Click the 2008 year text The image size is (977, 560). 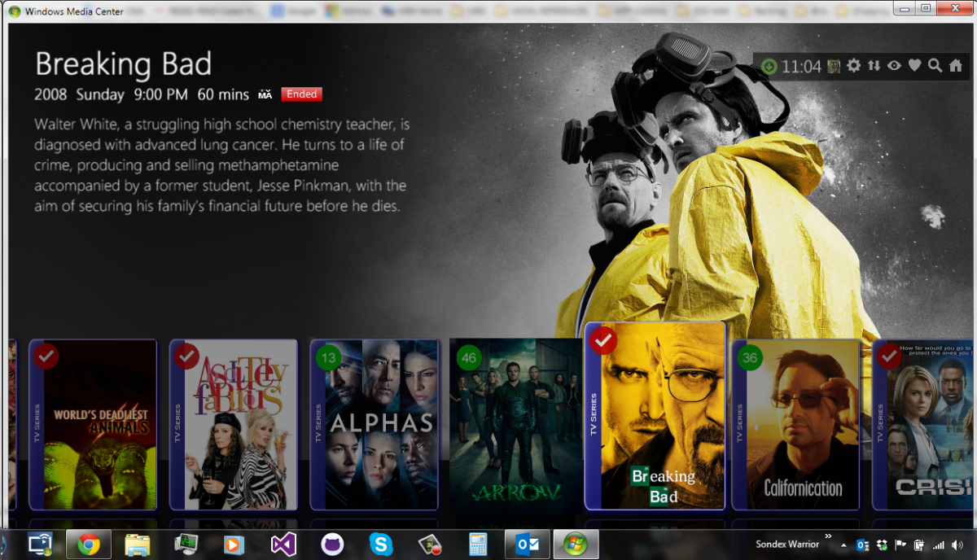tap(50, 94)
